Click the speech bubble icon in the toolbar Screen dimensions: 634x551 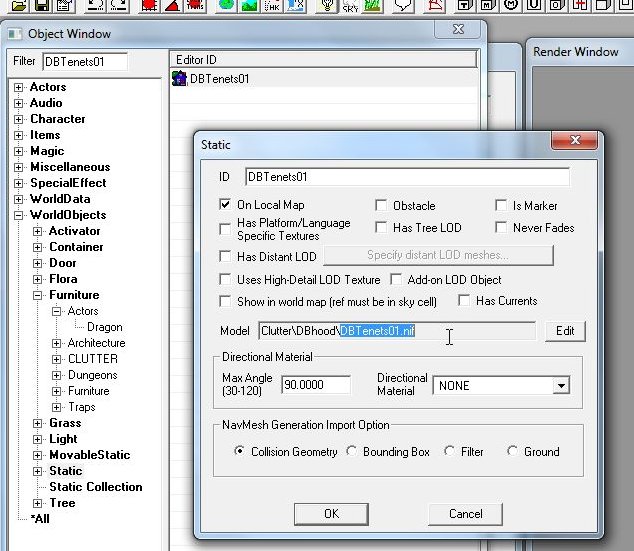click(x=402, y=5)
